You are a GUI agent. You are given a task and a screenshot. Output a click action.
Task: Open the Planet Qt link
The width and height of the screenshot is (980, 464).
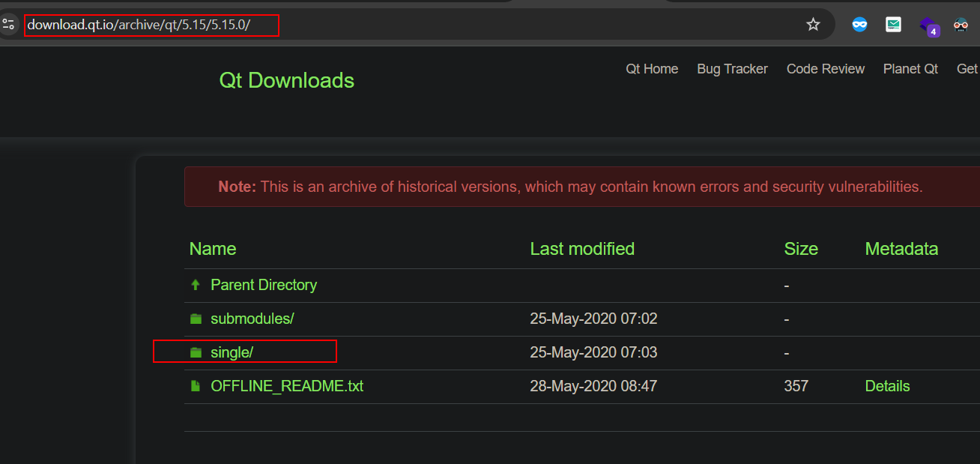pyautogui.click(x=910, y=69)
